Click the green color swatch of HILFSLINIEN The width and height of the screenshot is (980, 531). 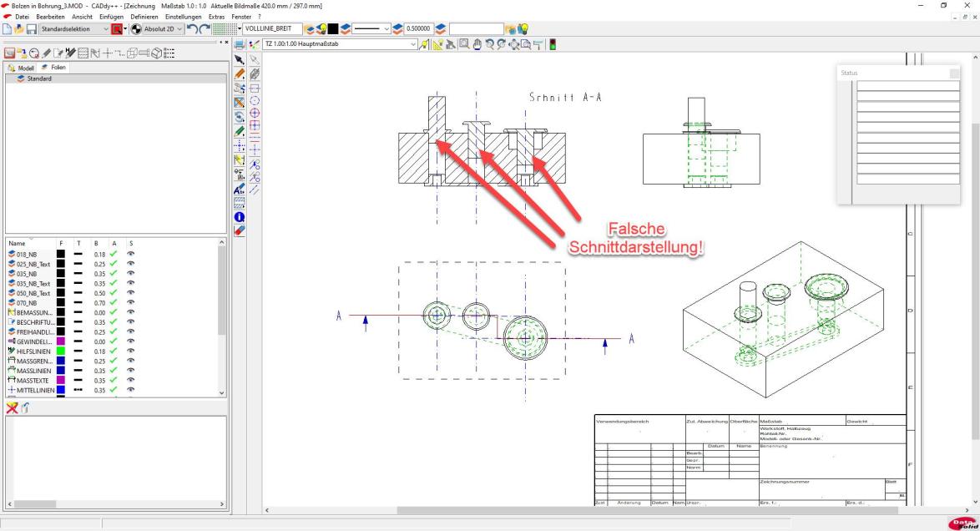[61, 351]
